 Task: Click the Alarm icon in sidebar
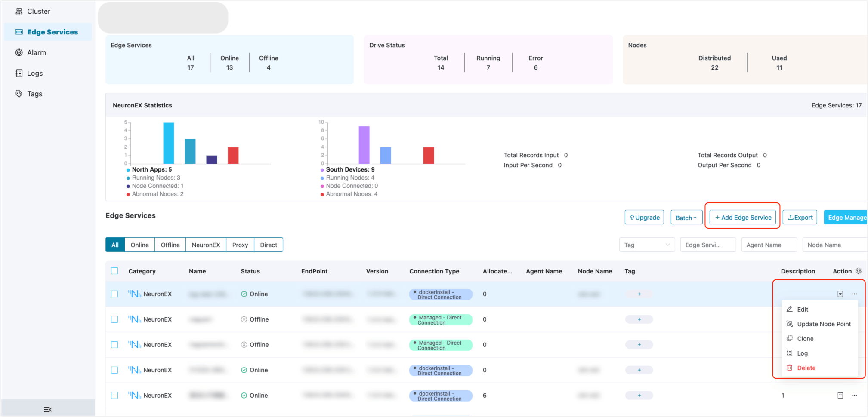tap(19, 52)
